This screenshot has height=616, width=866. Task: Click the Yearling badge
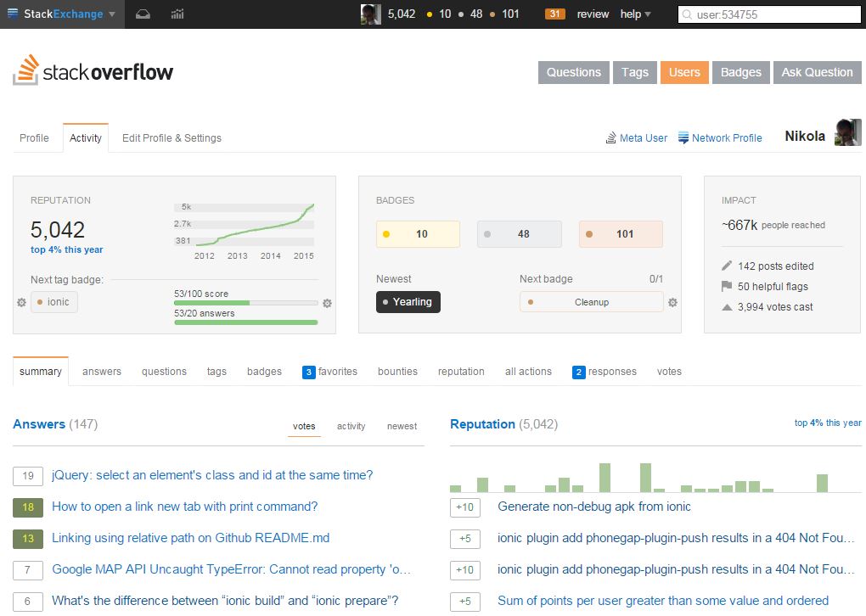408,302
